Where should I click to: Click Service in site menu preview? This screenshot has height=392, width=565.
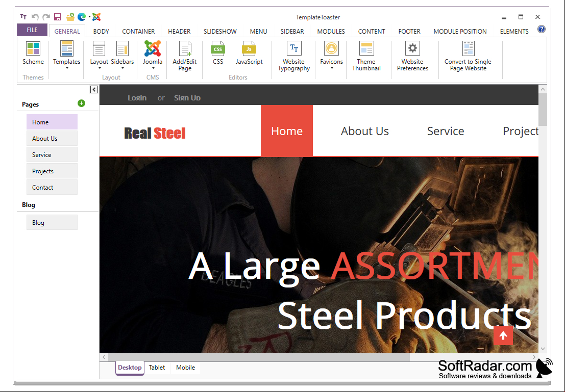pyautogui.click(x=446, y=131)
